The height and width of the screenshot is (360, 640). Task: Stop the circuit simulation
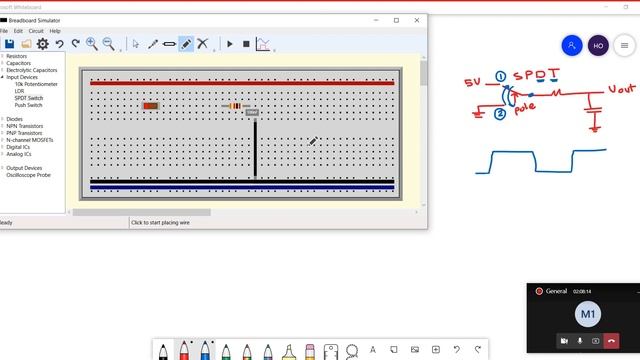246,44
